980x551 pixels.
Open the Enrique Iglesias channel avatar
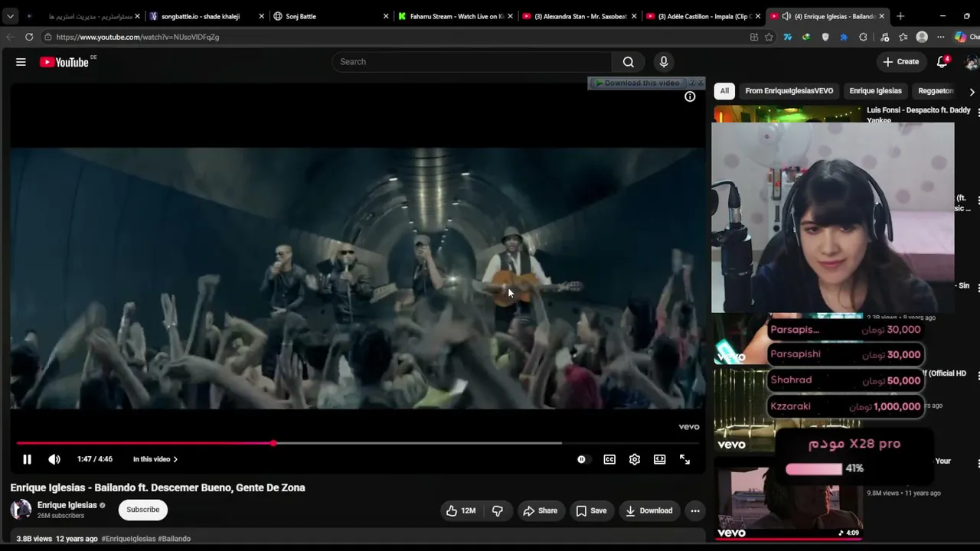(x=21, y=510)
